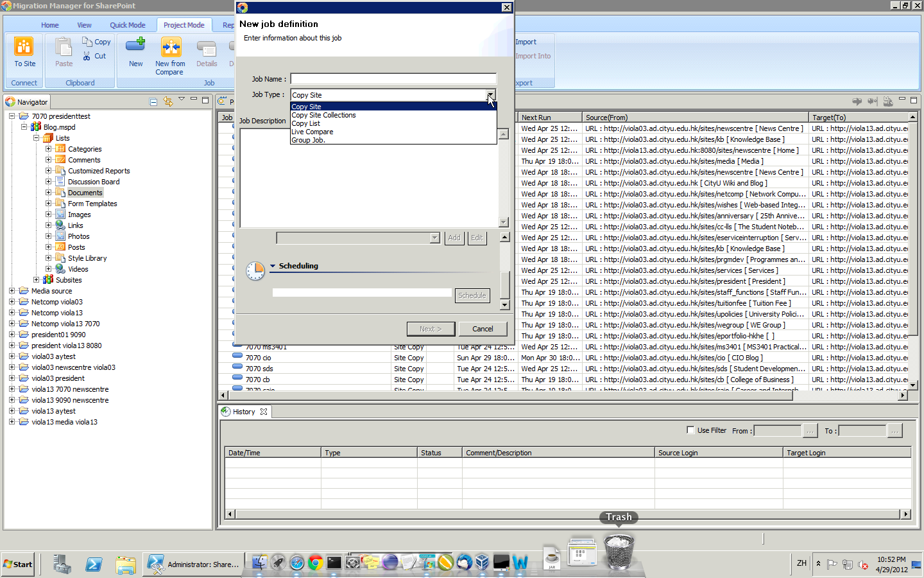Select the Style Library tree item
Screen dimensions: 924x578
(87, 258)
